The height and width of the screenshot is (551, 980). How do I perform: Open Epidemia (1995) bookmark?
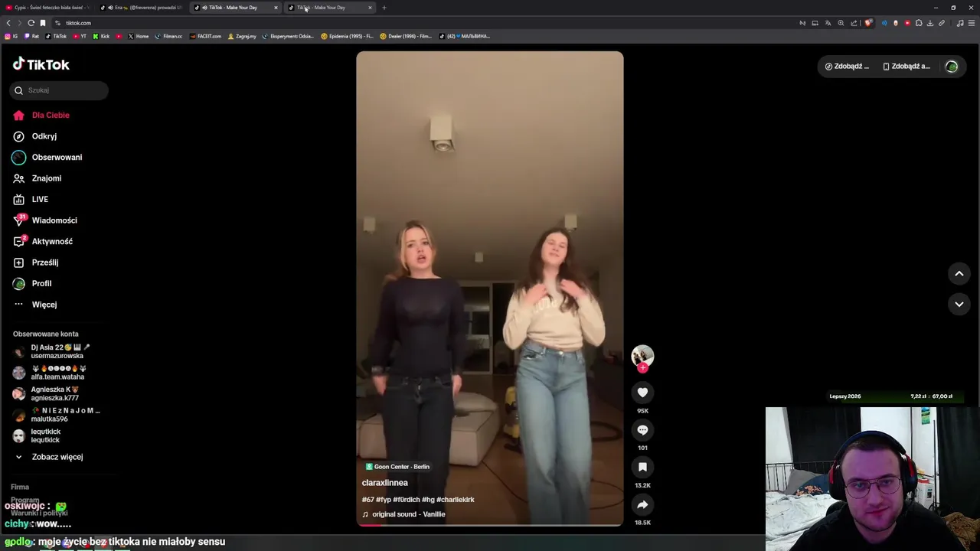pos(348,36)
